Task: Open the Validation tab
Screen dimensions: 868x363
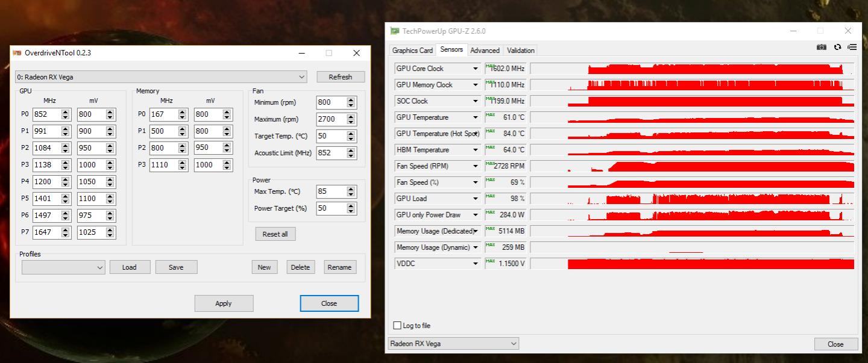Action: pyautogui.click(x=521, y=51)
